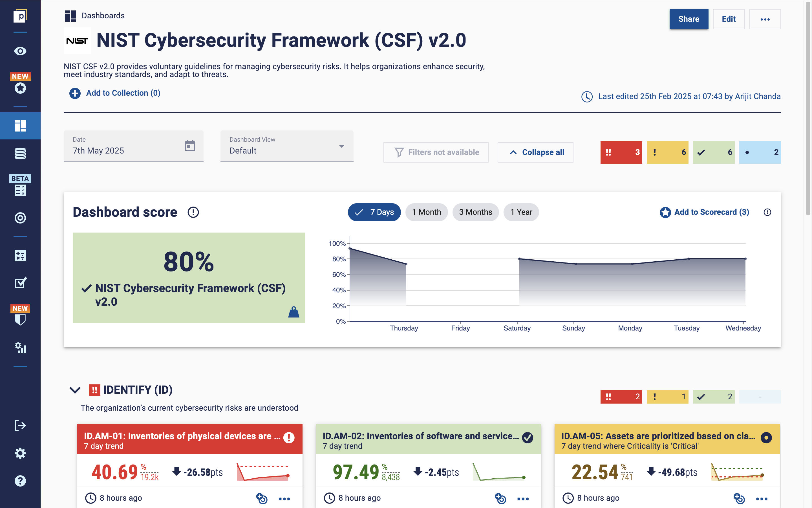Toggle the yellow warning status filter showing 6
This screenshot has height=508, width=812.
(x=667, y=152)
